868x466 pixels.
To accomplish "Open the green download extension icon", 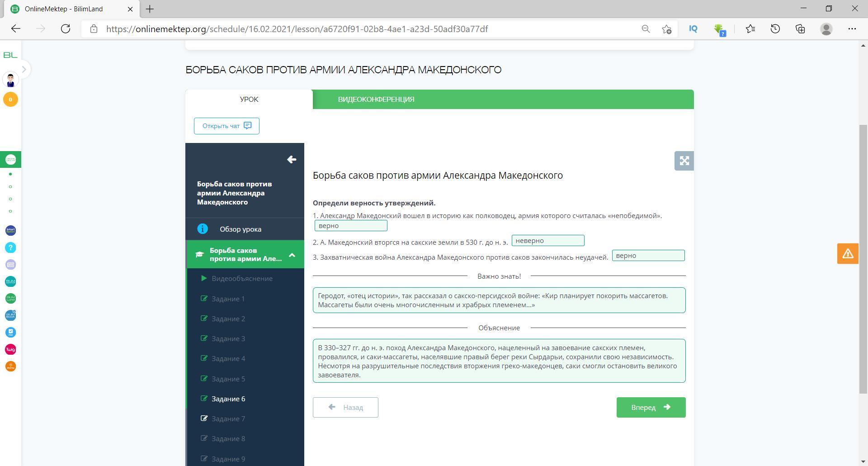I will coord(719,30).
